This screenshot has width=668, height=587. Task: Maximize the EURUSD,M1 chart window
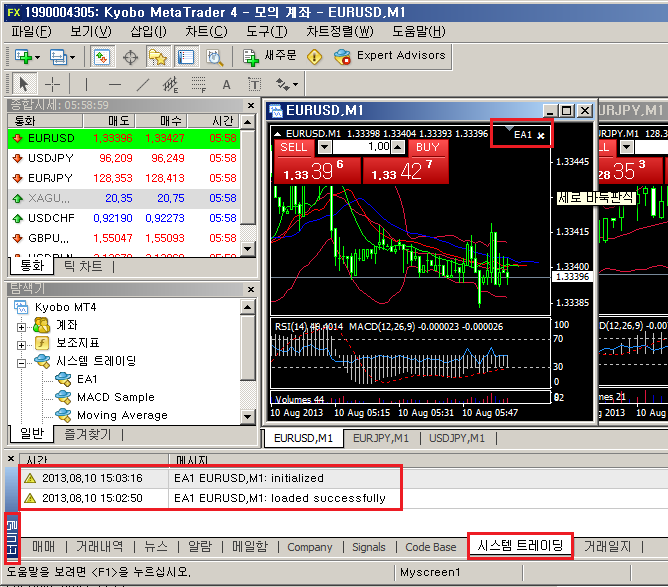pos(567,111)
